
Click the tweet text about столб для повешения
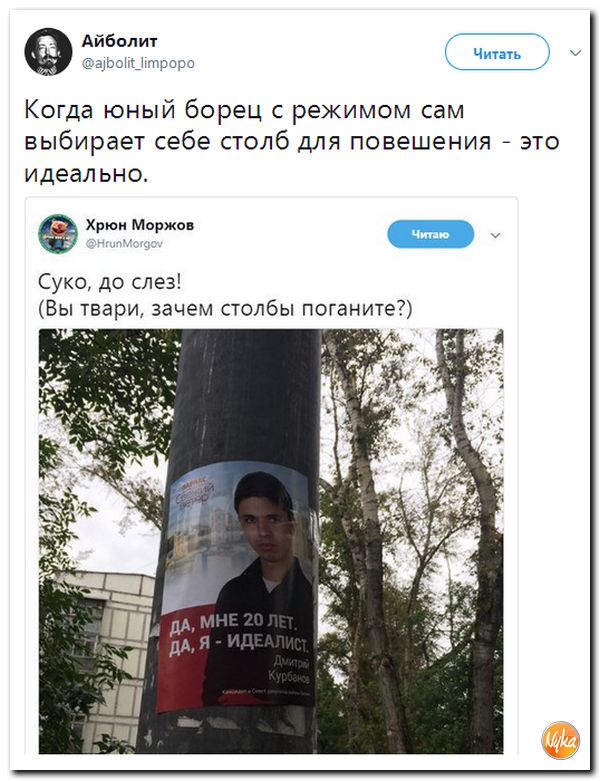292,141
